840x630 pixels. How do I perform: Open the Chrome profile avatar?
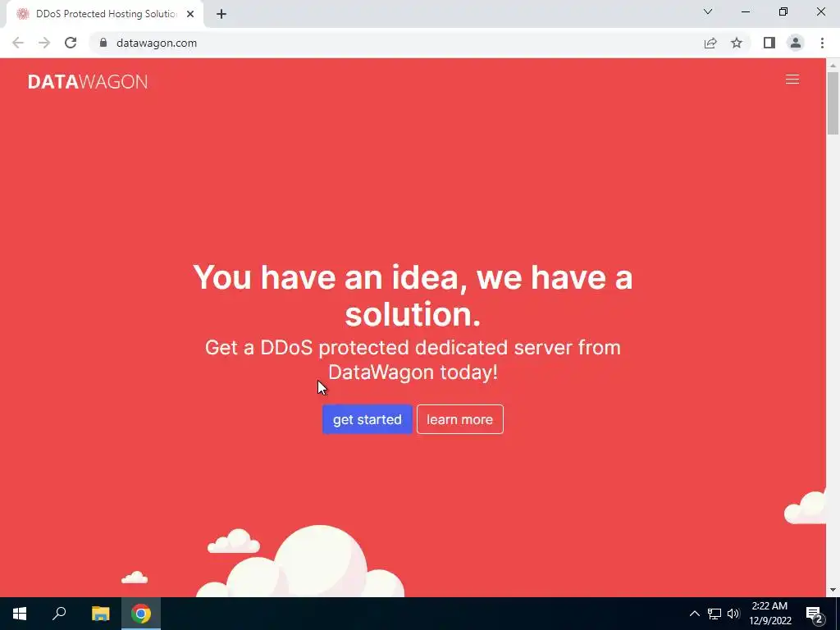pyautogui.click(x=796, y=43)
